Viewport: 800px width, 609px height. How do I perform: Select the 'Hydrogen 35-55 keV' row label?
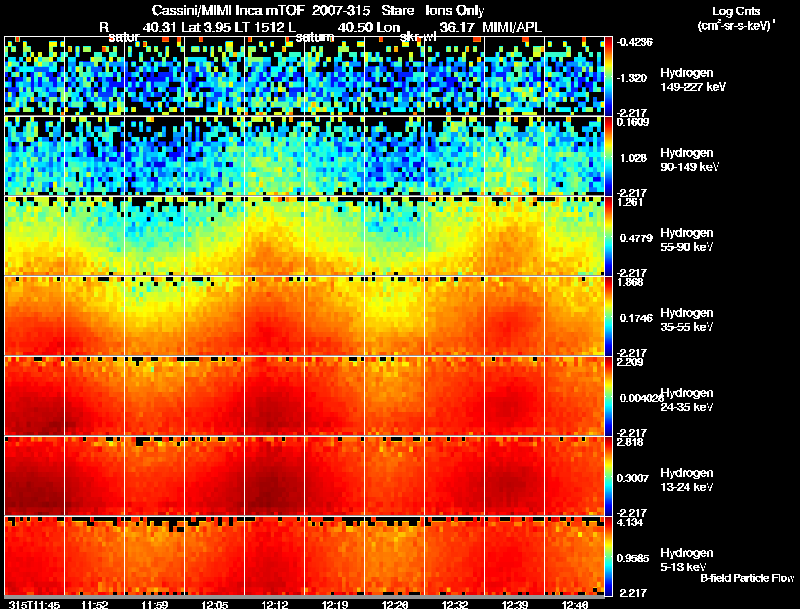pyautogui.click(x=687, y=320)
